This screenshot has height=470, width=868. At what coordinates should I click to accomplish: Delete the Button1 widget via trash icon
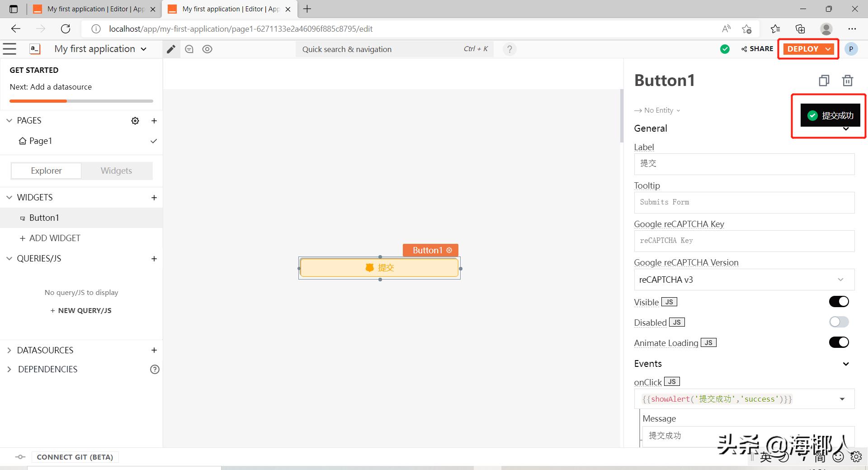point(847,81)
